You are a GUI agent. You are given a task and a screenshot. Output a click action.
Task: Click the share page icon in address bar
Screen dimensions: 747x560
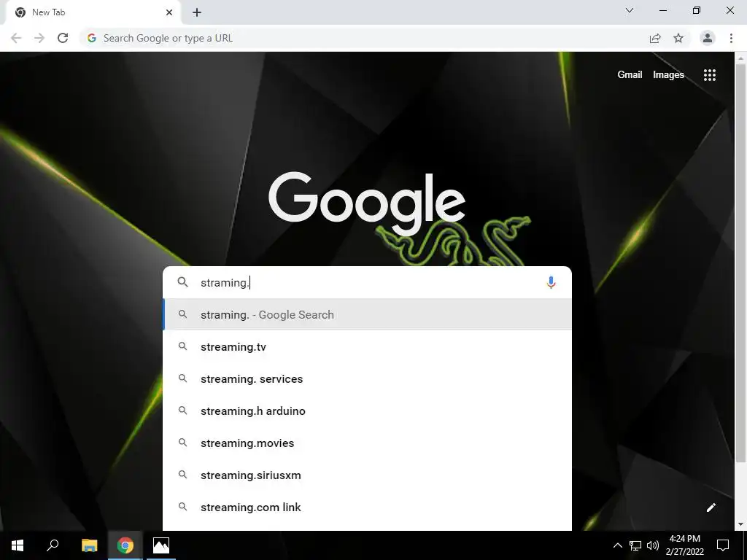pyautogui.click(x=655, y=38)
